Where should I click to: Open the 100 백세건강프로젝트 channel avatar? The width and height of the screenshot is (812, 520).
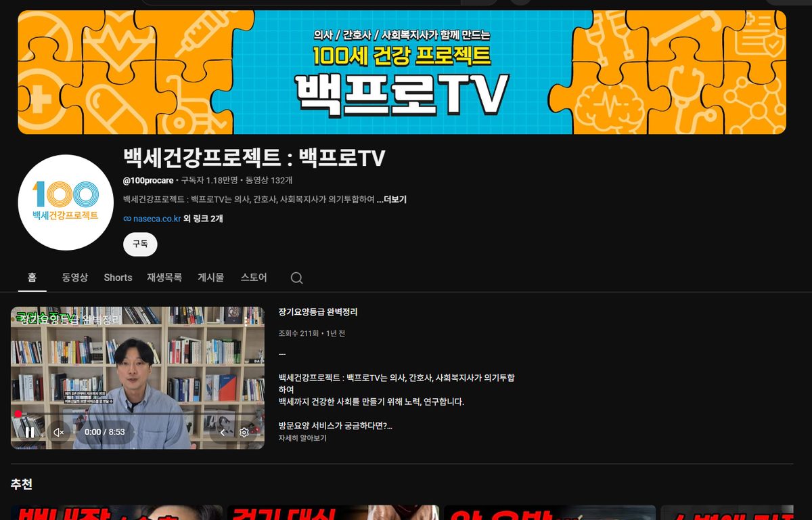click(x=66, y=202)
